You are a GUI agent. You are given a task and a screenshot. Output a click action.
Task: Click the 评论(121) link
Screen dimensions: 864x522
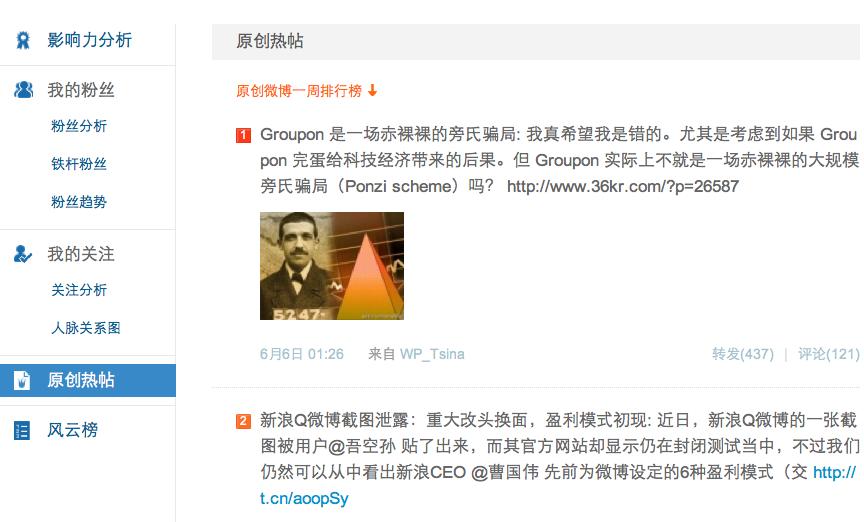coord(829,354)
